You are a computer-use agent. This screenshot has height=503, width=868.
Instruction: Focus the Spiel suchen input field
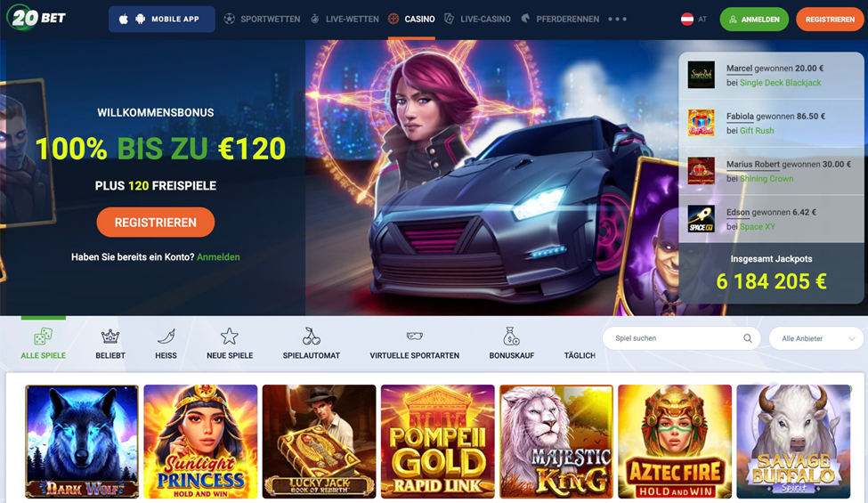click(677, 338)
